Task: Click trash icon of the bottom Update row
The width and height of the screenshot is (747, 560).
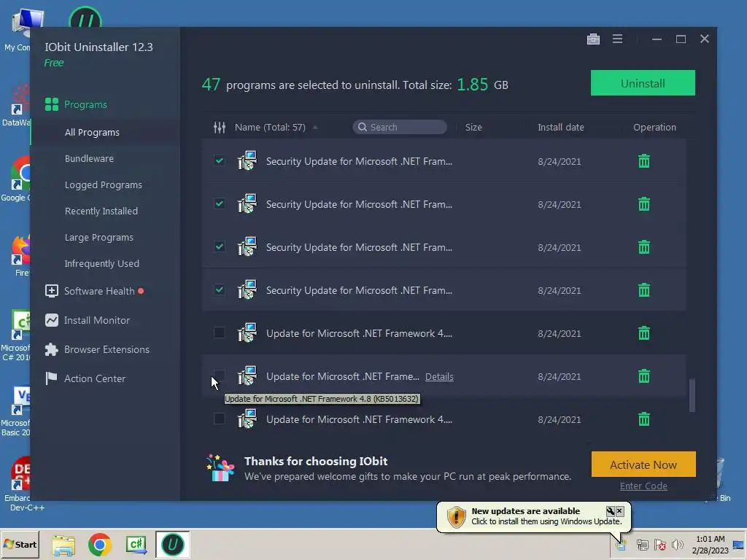Action: 643,419
